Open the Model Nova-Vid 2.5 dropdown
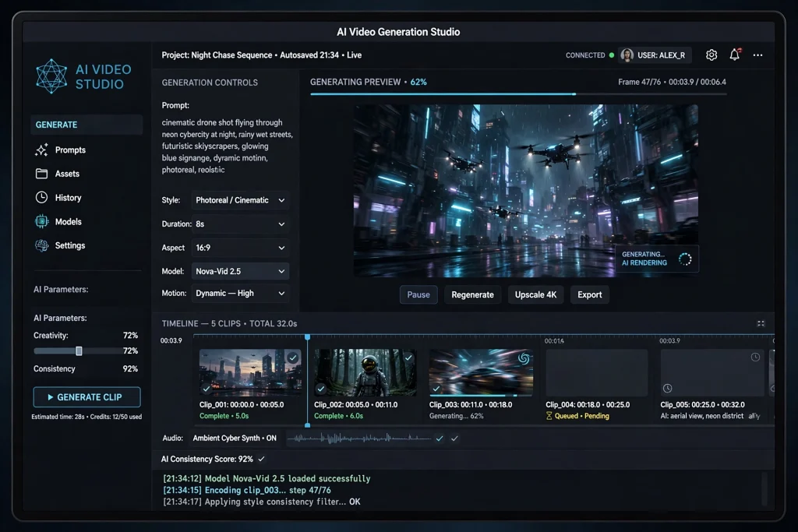Viewport: 798px width, 532px height. pos(240,271)
